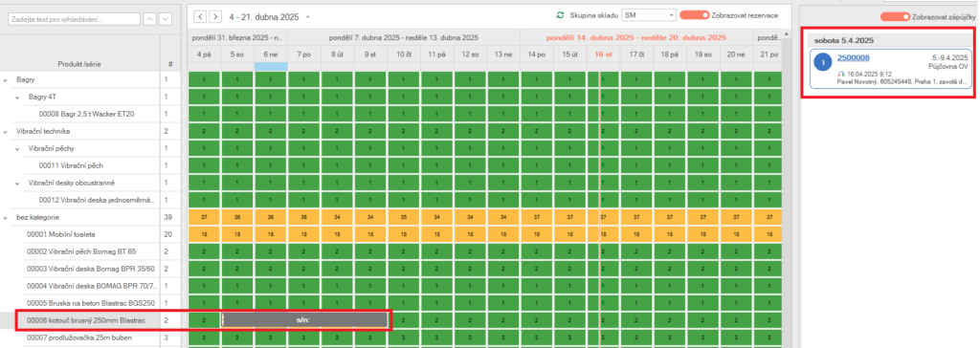The height and width of the screenshot is (348, 980).
Task: Select day header 4 pá
Action: point(204,55)
